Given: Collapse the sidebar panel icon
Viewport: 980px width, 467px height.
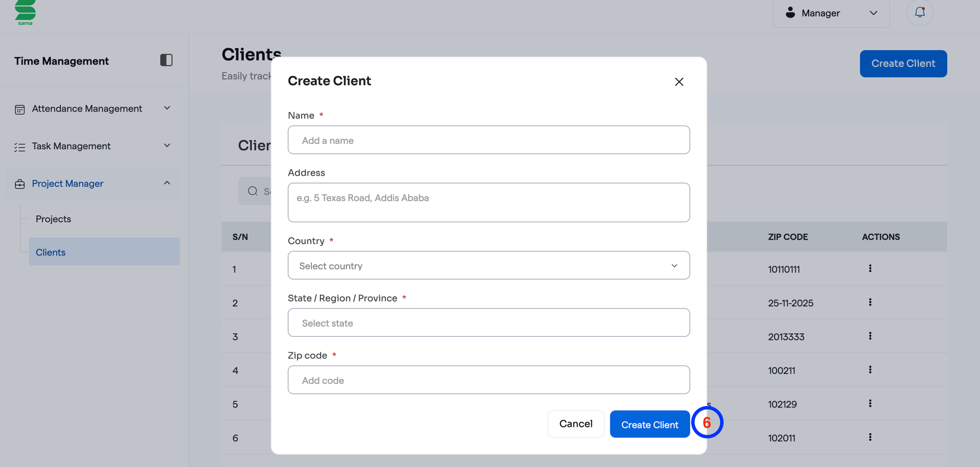Looking at the screenshot, I should coord(166,60).
